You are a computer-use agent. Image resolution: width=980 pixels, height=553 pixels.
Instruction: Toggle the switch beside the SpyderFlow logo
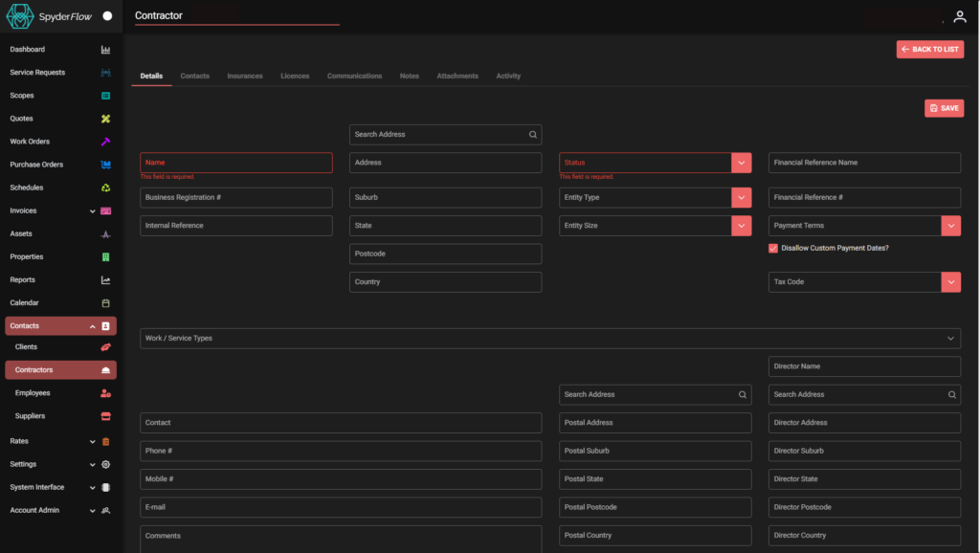(107, 16)
